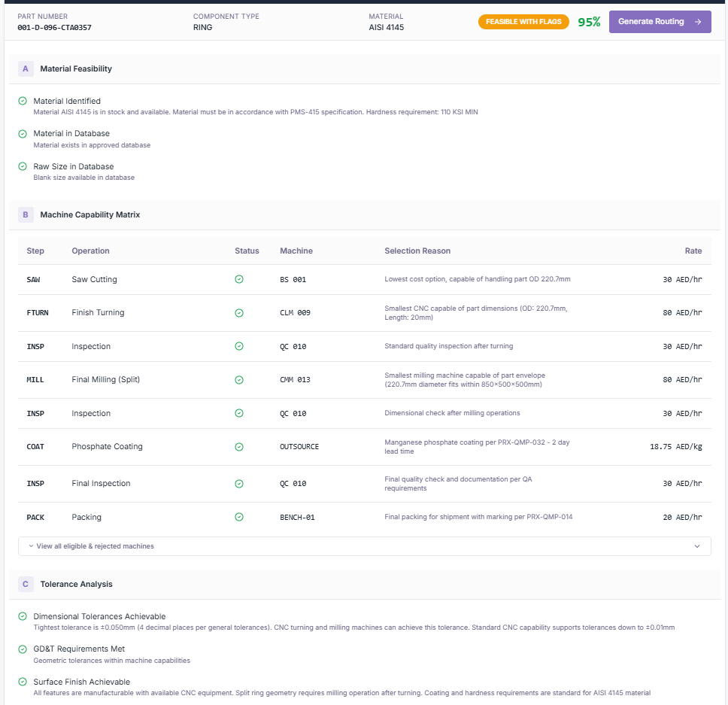Click the Generate Routing button
Image resolution: width=728 pixels, height=705 pixels.
[660, 22]
